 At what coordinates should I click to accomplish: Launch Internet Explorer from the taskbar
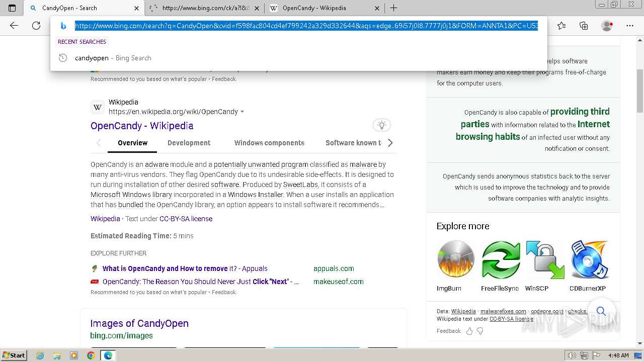[40, 355]
